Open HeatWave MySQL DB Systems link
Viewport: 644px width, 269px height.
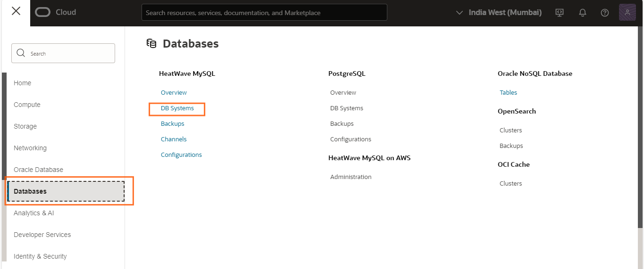pos(177,108)
